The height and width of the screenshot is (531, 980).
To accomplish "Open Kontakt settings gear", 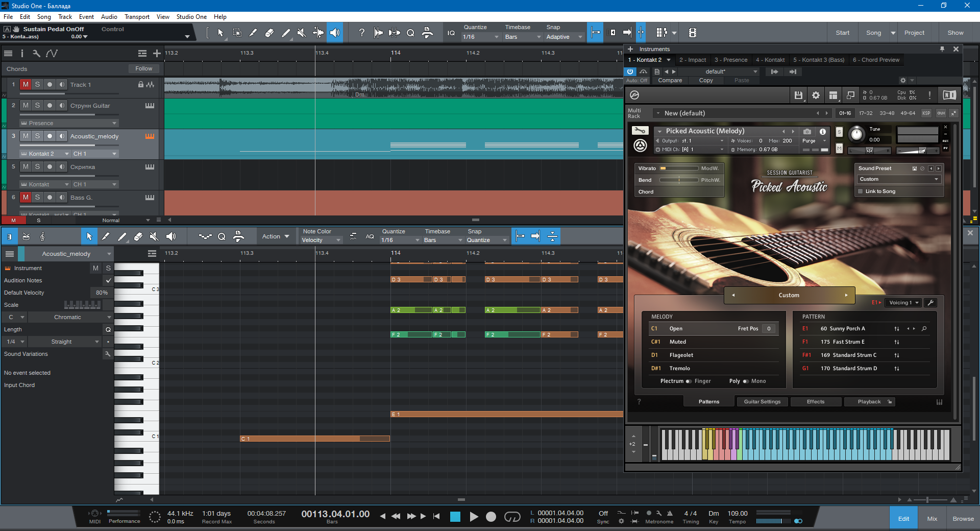I will click(x=816, y=95).
